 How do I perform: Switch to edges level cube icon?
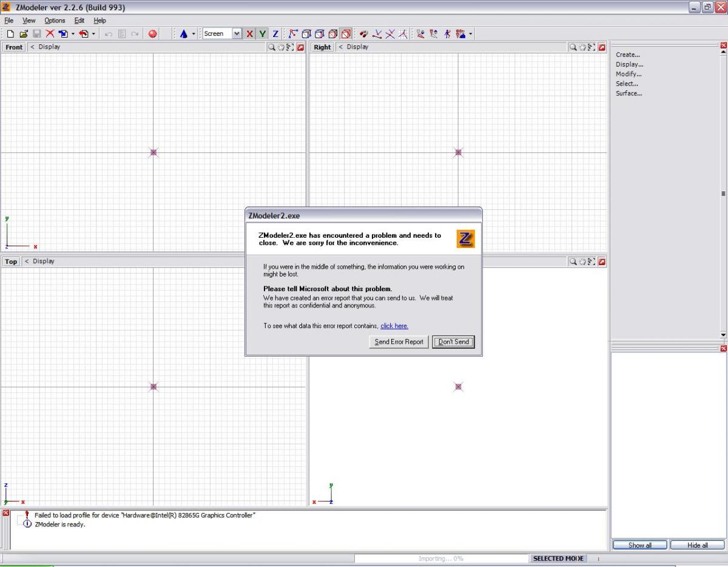[306, 34]
